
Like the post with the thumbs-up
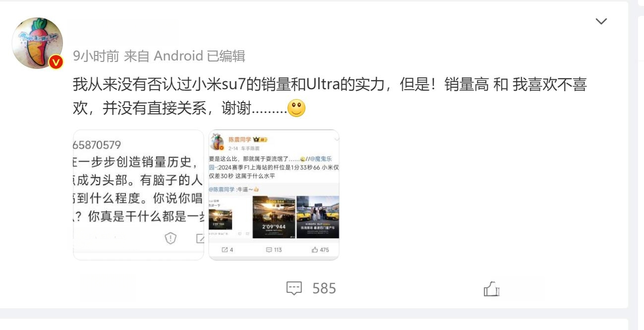(491, 288)
